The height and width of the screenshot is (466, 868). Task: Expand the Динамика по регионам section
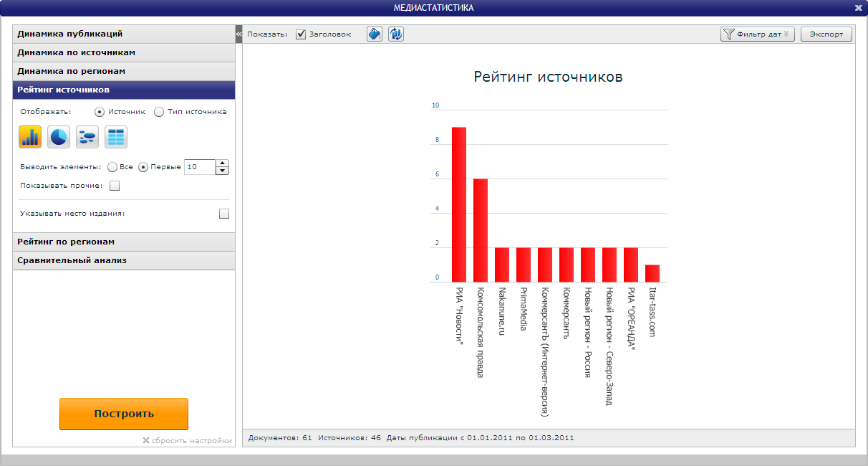(124, 71)
